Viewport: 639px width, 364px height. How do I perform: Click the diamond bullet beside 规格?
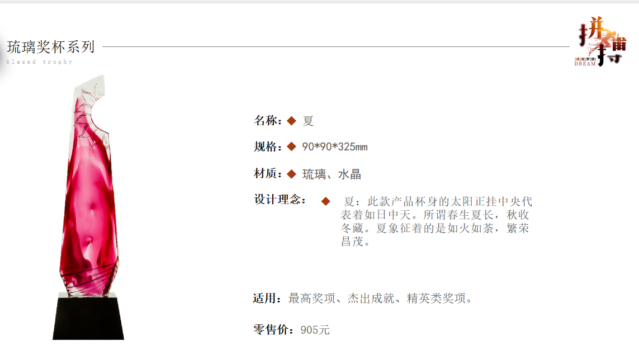click(291, 146)
